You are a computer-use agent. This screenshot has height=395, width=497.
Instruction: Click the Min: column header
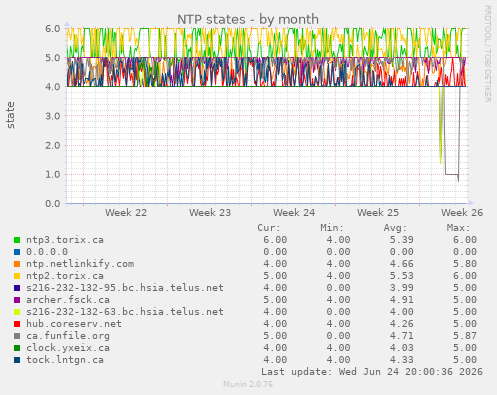332,228
